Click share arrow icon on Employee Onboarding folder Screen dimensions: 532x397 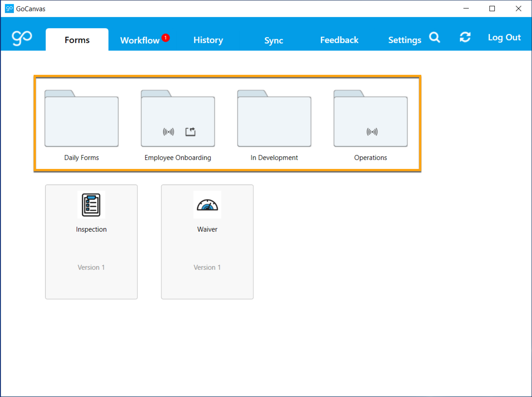tap(190, 132)
